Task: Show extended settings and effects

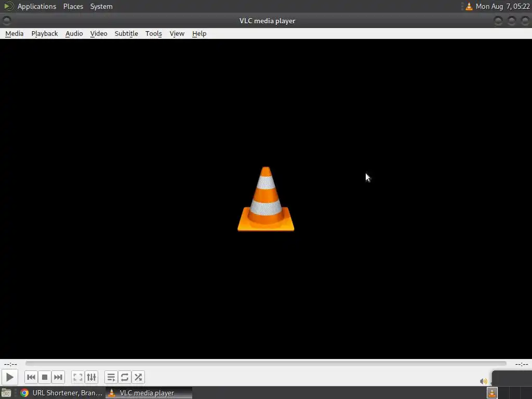Action: [x=91, y=377]
